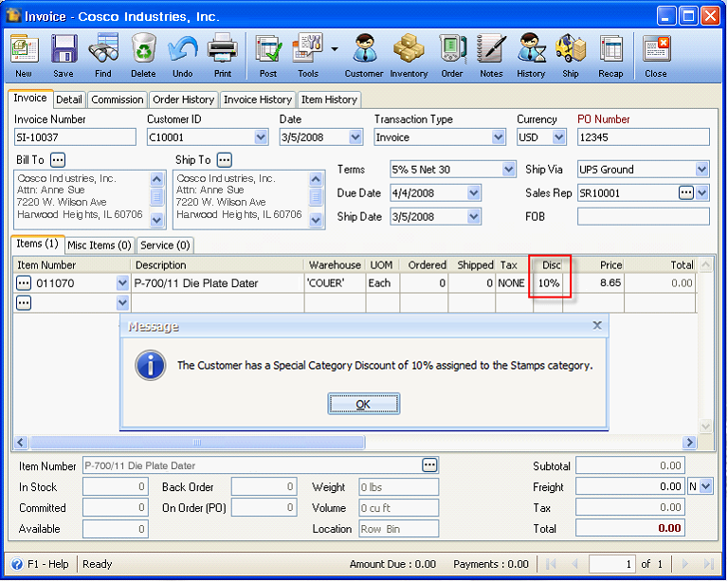
Task: Click ellipsis button on the empty item row
Action: point(24,303)
